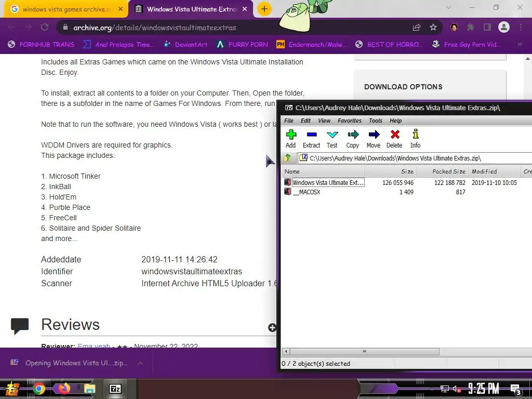The height and width of the screenshot is (399, 532).
Task: Open the Tools menu in 7-Zip
Action: pyautogui.click(x=376, y=121)
